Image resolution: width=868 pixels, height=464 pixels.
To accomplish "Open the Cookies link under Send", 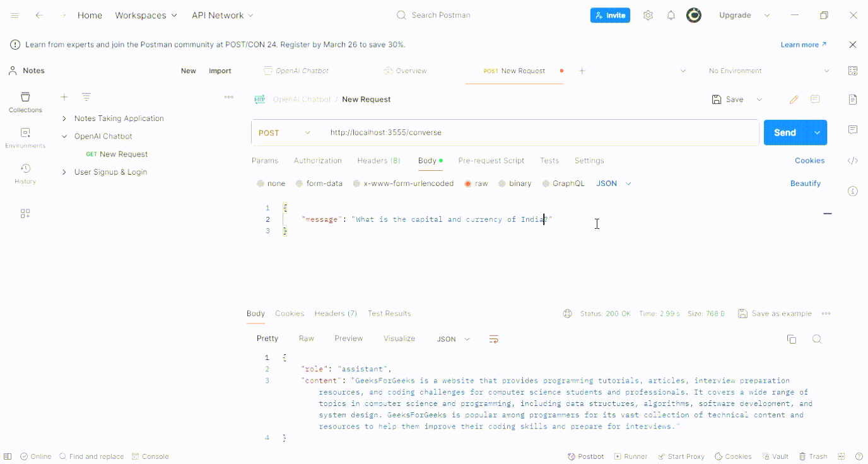I will point(809,161).
